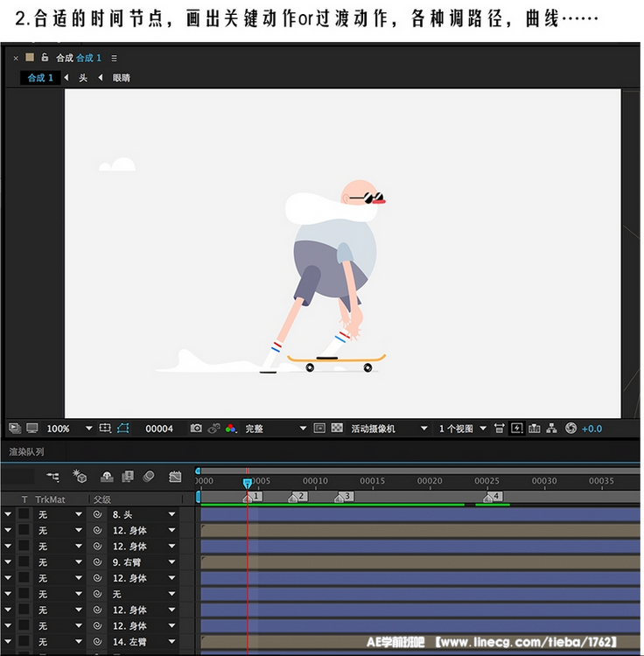
Task: Click parent pickwhip in 14. 左臂 row
Action: coord(97,641)
